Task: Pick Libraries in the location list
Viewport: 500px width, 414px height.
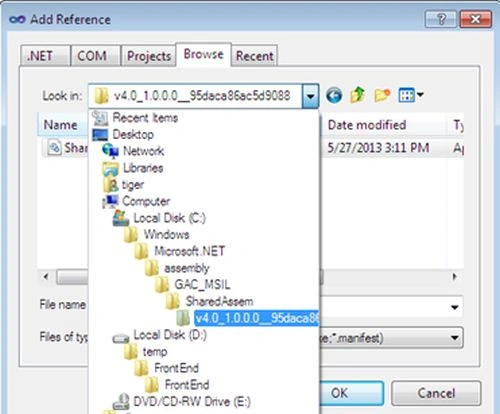Action: click(x=143, y=168)
